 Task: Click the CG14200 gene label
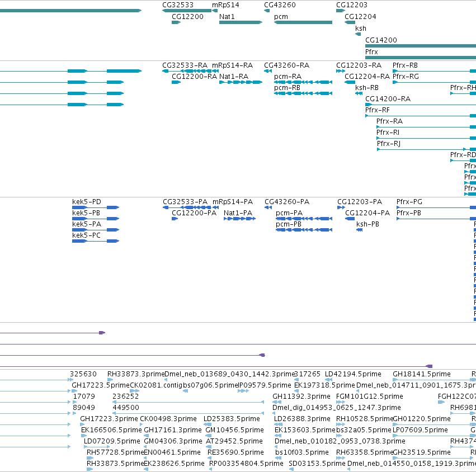pos(381,40)
